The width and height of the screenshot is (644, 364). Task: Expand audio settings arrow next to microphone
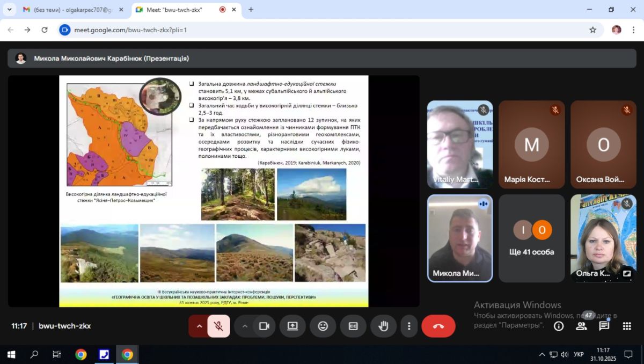click(199, 326)
